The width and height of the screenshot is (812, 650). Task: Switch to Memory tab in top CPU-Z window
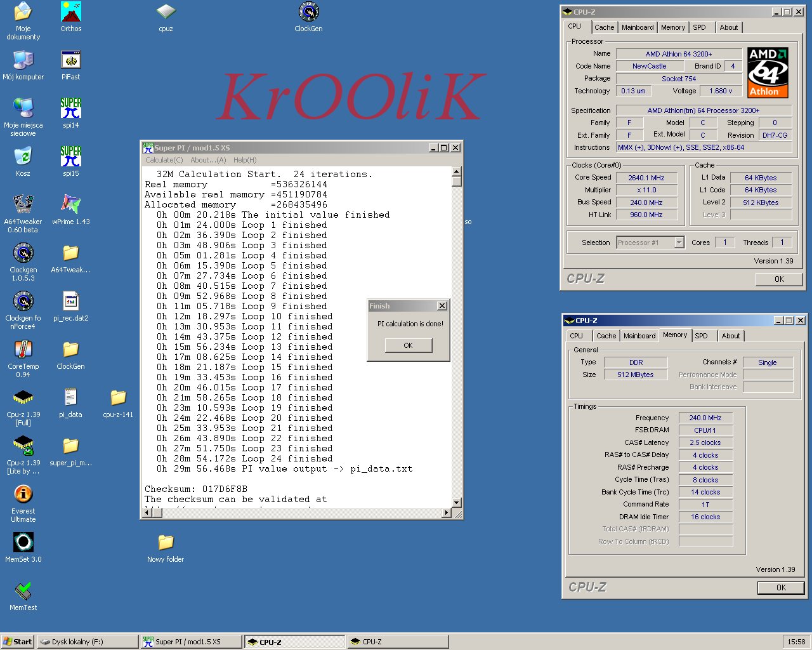(x=673, y=27)
